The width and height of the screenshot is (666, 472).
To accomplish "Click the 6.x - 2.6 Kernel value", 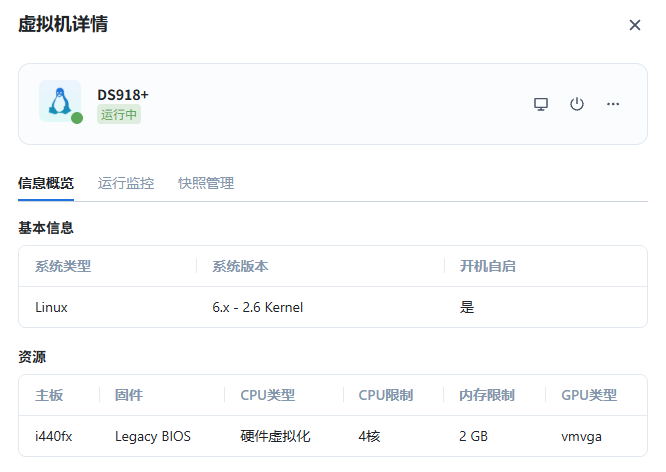I will 258,307.
